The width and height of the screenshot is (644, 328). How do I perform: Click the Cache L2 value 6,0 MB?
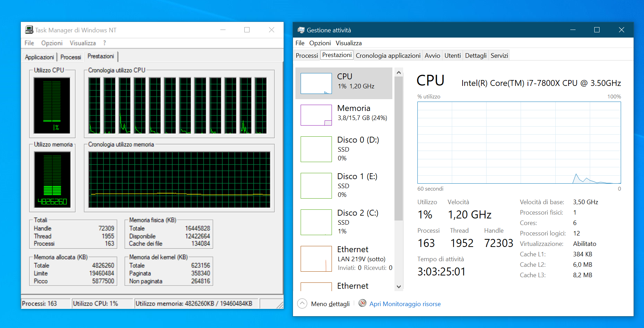(582, 265)
